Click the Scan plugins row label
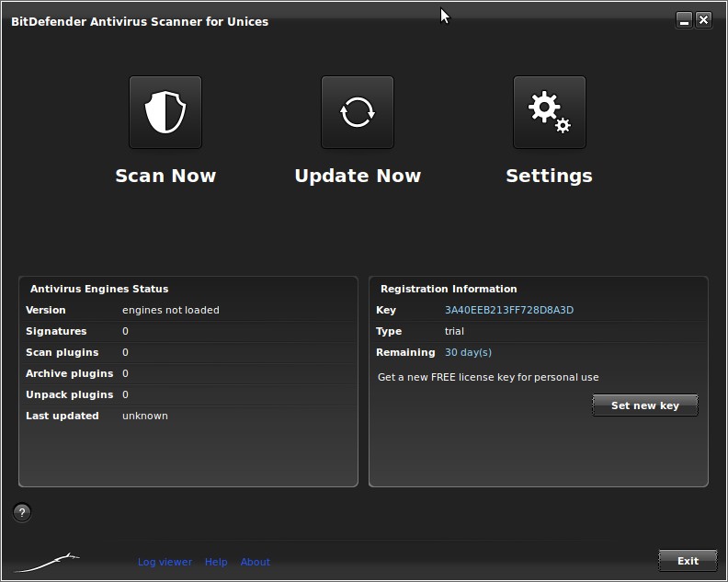728x582 pixels. [63, 352]
